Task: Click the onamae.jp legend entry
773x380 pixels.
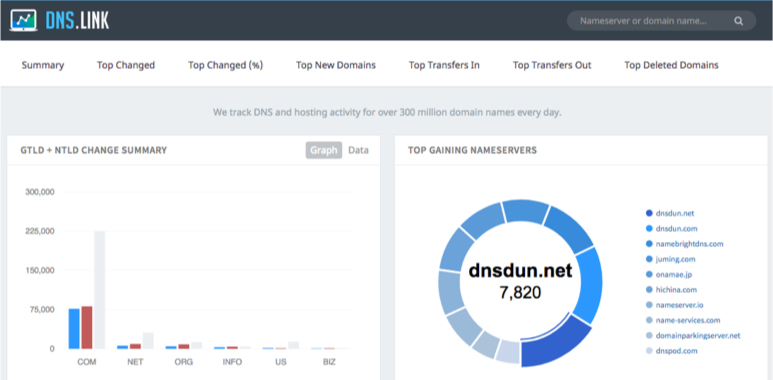Action: tap(668, 275)
